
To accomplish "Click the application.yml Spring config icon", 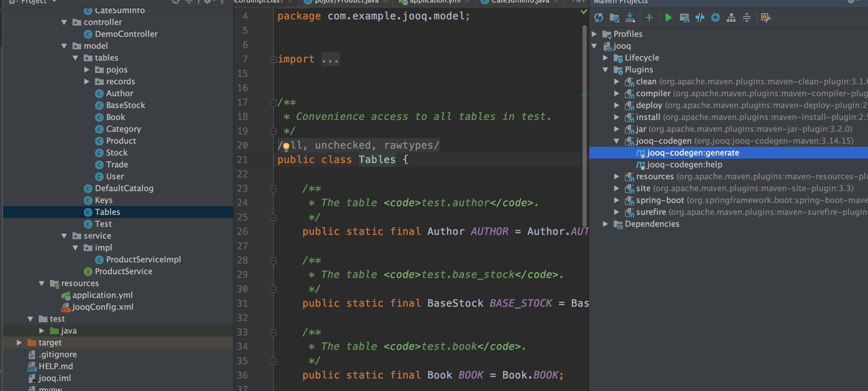I will [x=66, y=296].
